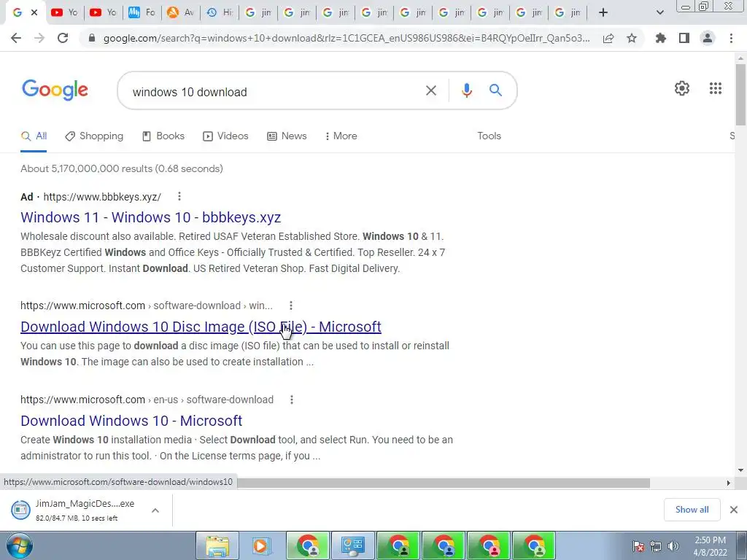Switch to the History browser tab
The image size is (747, 560).
point(220,12)
